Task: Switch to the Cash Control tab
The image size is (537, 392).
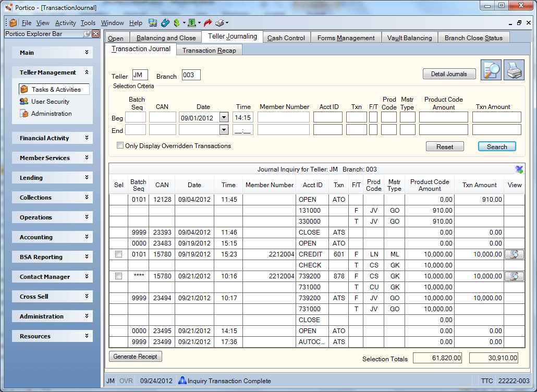Action: click(x=286, y=38)
